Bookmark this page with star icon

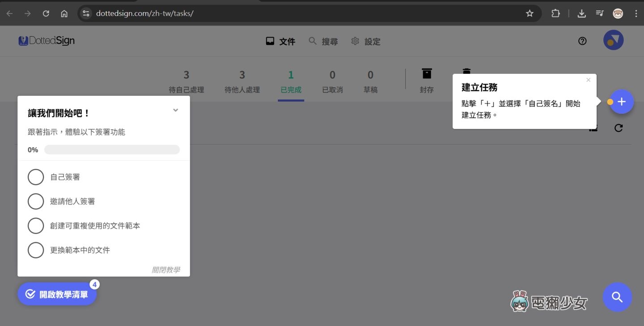coord(530,13)
